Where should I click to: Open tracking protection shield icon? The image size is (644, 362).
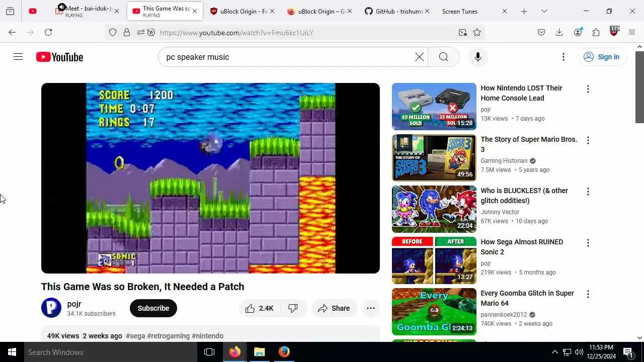[113, 32]
